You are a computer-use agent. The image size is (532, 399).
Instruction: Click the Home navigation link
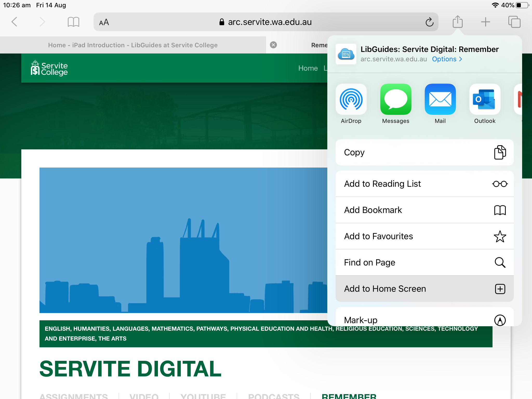pos(308,68)
